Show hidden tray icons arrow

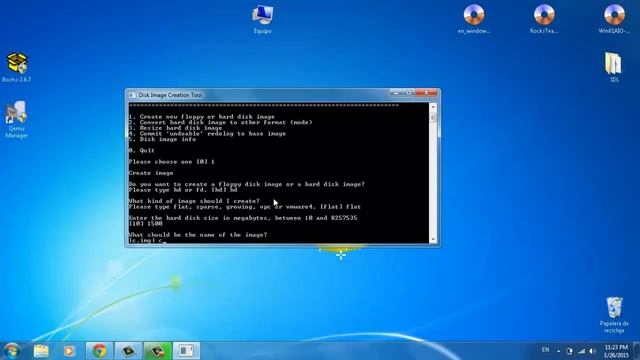[x=558, y=351]
